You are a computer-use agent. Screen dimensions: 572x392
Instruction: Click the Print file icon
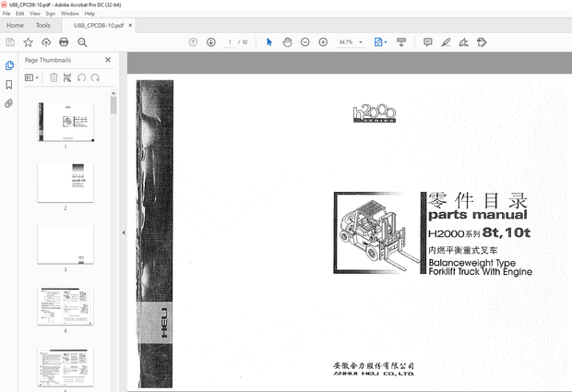tap(64, 42)
